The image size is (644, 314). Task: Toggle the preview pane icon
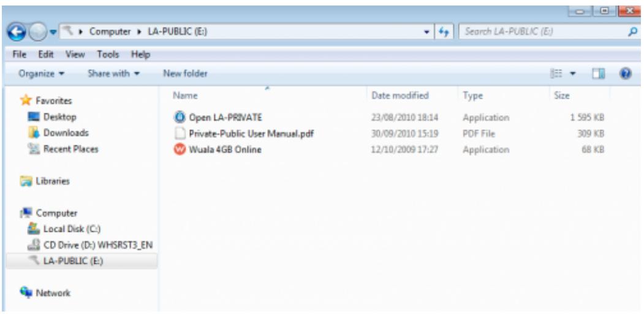coord(599,74)
